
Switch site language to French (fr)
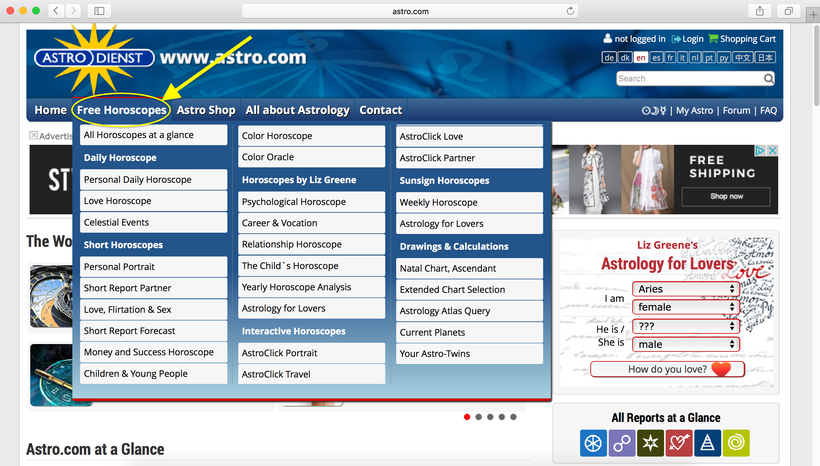pyautogui.click(x=670, y=58)
